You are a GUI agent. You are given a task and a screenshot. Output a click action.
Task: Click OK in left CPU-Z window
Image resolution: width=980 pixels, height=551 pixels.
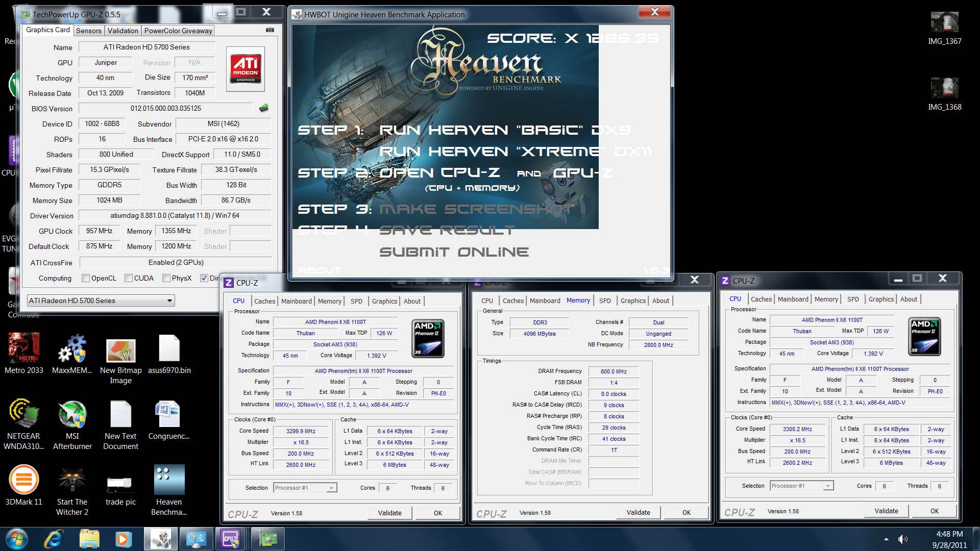click(x=438, y=513)
